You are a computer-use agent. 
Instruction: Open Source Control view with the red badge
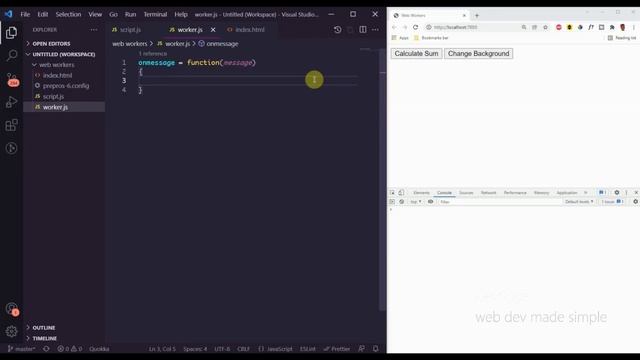12,79
